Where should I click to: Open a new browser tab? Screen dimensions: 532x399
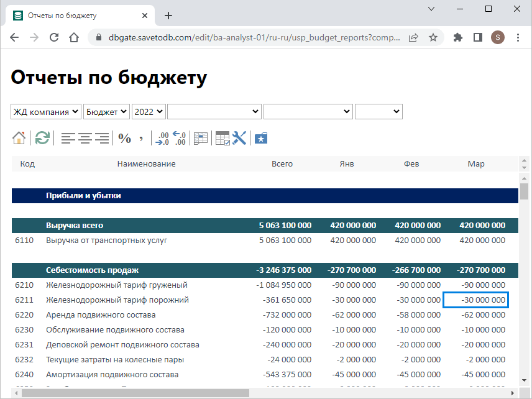pos(168,16)
